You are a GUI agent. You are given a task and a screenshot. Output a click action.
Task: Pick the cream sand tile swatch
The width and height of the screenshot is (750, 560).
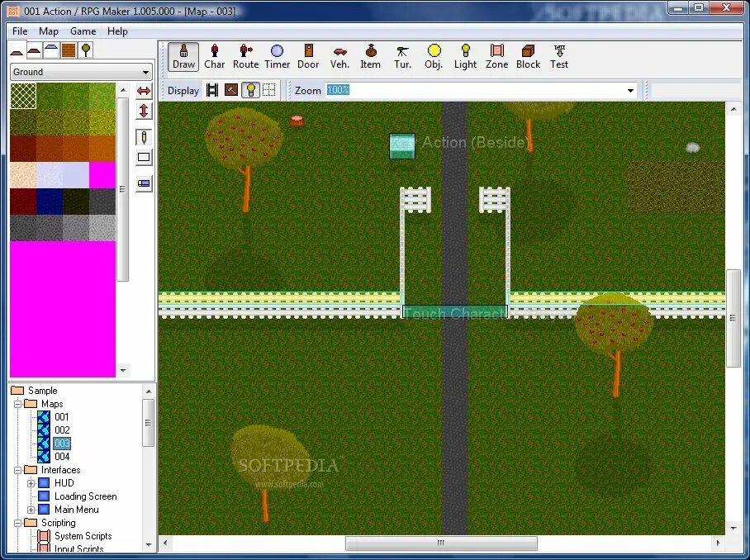pos(23,175)
